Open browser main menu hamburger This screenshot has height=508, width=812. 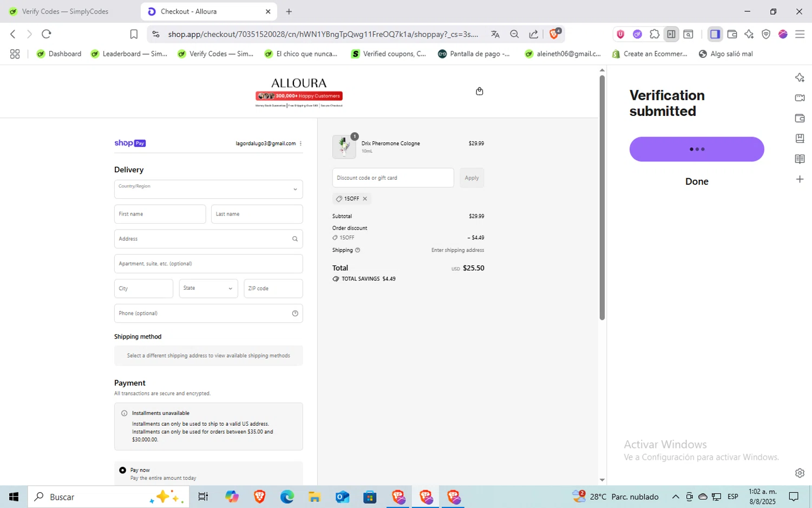pyautogui.click(x=800, y=34)
